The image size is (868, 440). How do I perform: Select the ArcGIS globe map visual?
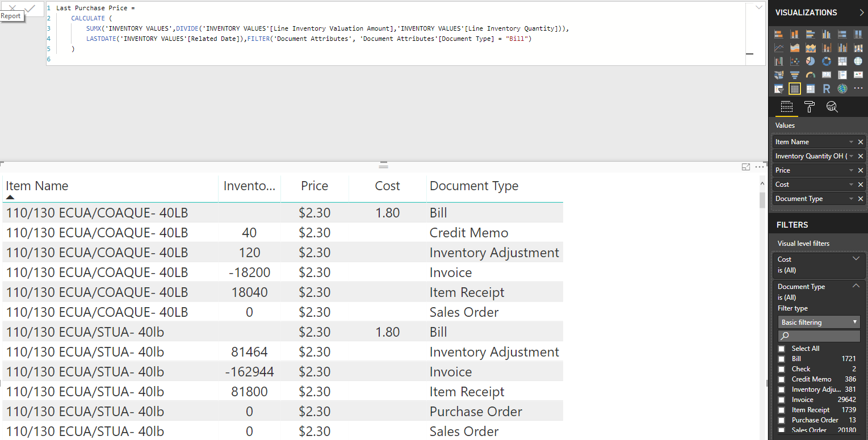(842, 89)
